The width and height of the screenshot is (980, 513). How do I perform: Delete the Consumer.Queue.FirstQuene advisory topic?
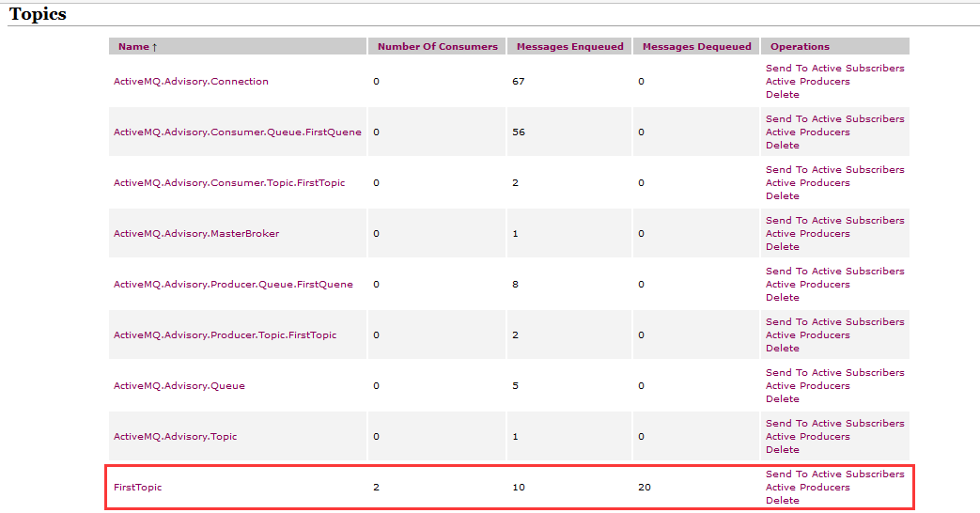coord(783,145)
